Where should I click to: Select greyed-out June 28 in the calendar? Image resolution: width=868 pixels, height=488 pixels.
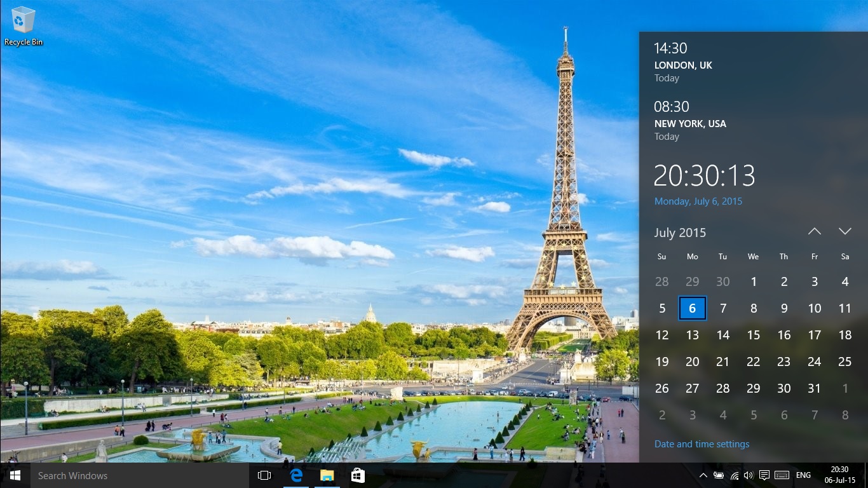[x=662, y=281]
